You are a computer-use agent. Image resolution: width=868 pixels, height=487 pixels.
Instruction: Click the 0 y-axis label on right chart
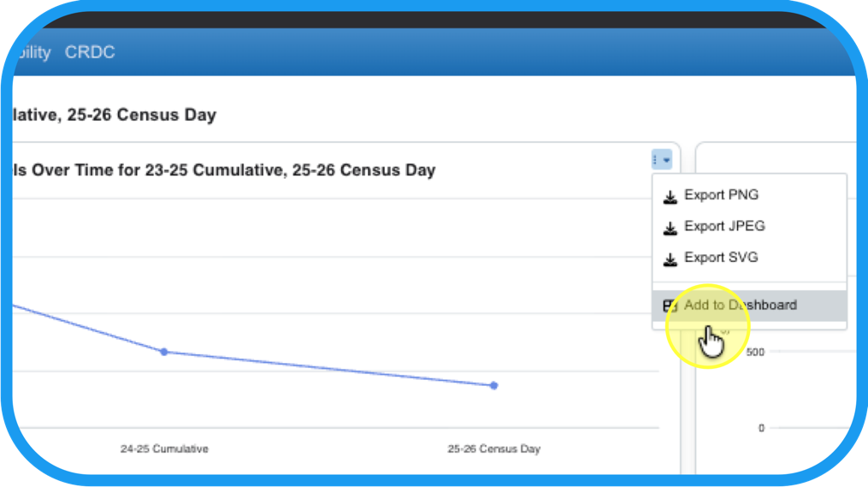tap(761, 428)
